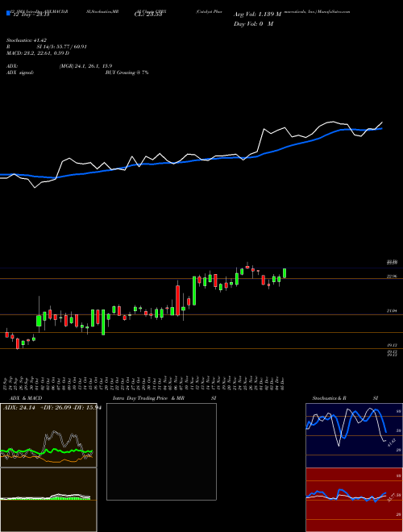Click the Intra Day Trading Price & MRSI title
This screenshot has height=532, width=403.
coord(164,398)
